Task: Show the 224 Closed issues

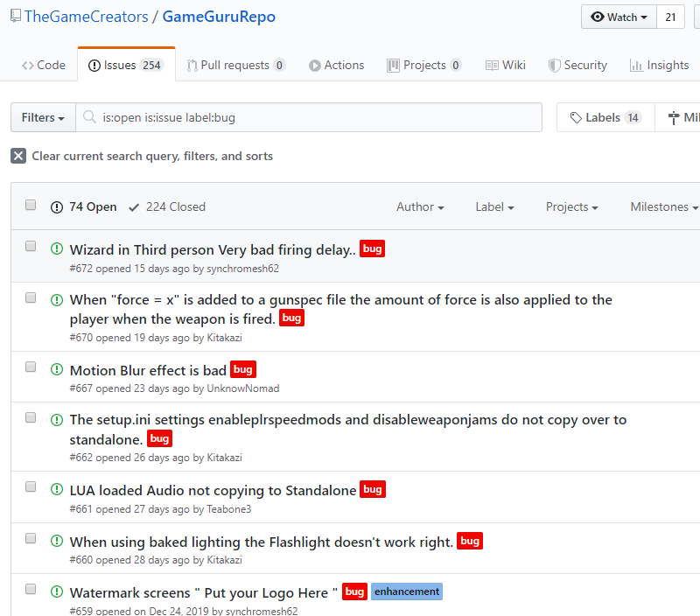Action: point(167,206)
